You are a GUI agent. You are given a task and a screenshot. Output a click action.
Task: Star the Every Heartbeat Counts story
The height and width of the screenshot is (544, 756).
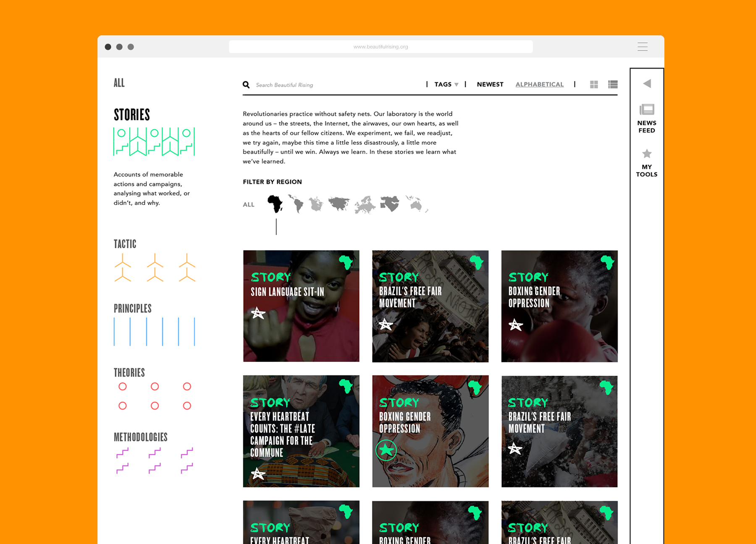[258, 474]
